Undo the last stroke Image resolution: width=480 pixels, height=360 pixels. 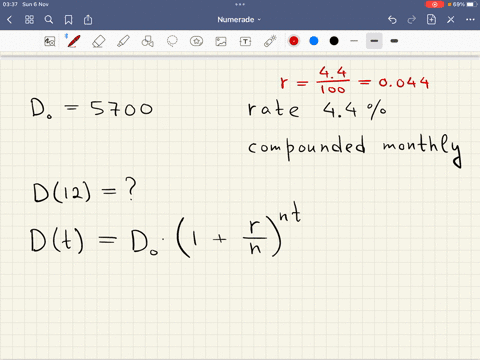392,20
